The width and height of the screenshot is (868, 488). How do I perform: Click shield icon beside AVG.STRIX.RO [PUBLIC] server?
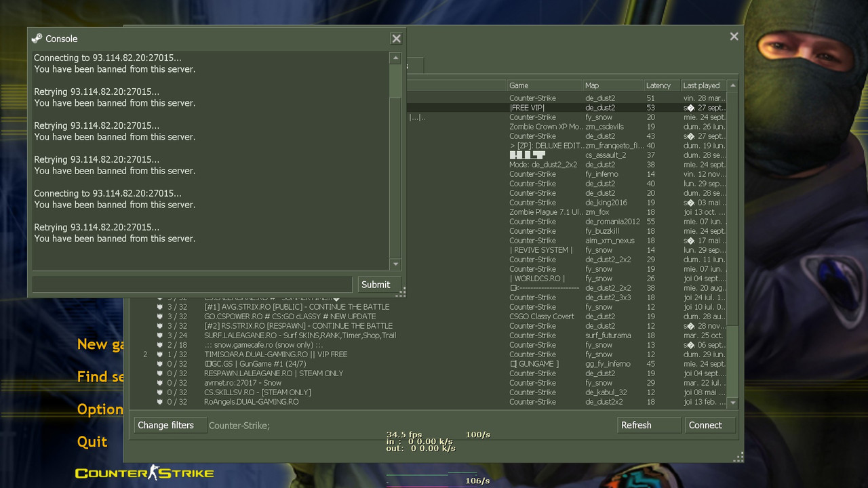point(160,307)
